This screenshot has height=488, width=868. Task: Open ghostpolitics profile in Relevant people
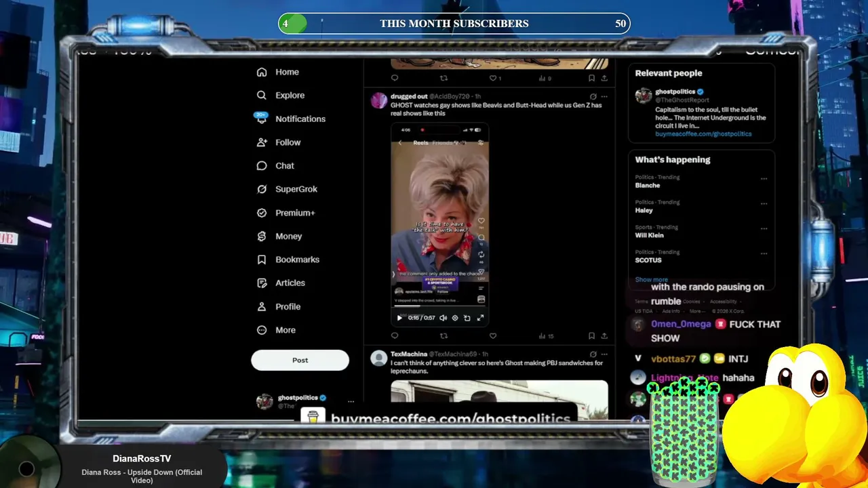click(675, 91)
